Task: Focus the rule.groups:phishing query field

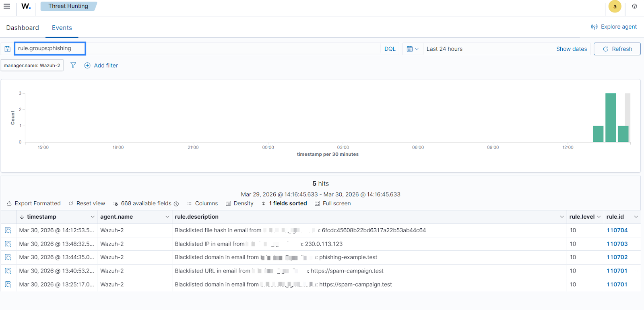Action: click(x=50, y=48)
